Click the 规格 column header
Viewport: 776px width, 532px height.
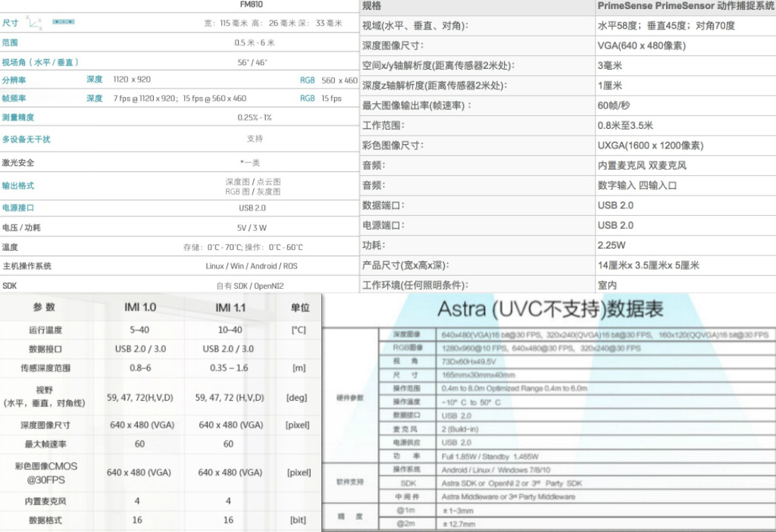371,5
